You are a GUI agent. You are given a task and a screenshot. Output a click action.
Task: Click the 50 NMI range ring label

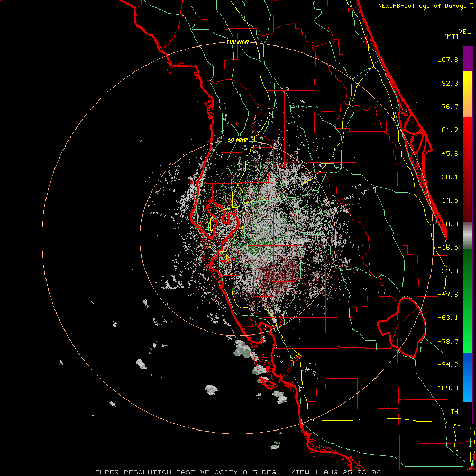pyautogui.click(x=237, y=140)
